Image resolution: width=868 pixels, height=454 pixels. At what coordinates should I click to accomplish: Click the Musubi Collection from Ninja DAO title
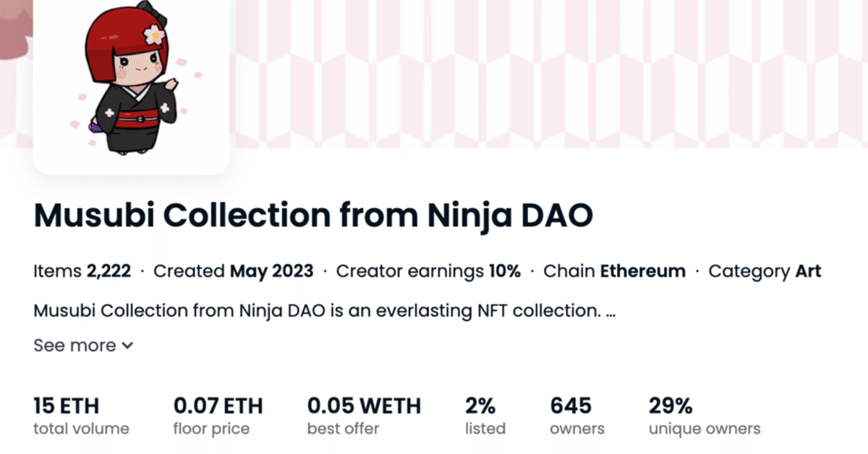tap(313, 215)
